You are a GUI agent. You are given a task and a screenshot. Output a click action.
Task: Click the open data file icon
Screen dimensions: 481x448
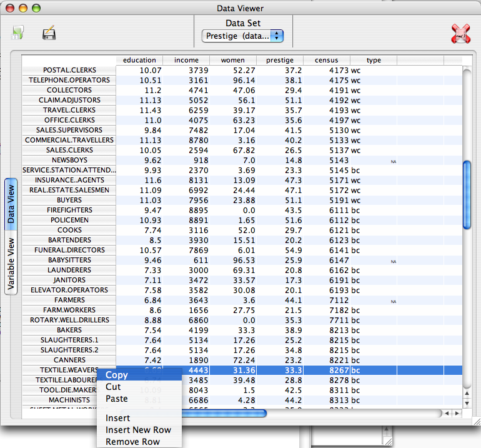(x=17, y=34)
